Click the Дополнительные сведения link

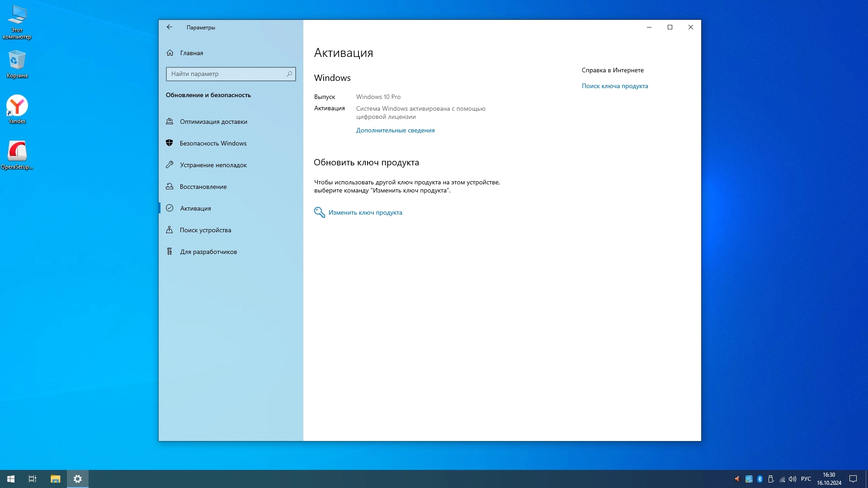tap(395, 130)
